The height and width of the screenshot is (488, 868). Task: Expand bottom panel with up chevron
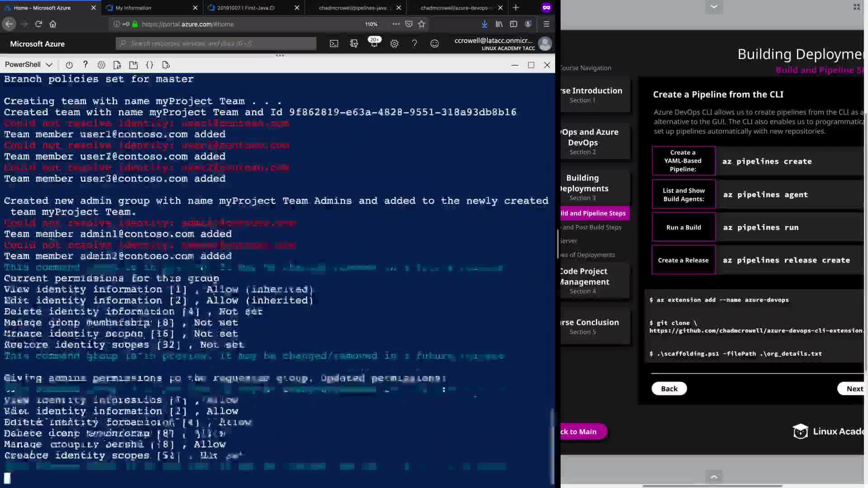coord(714,477)
